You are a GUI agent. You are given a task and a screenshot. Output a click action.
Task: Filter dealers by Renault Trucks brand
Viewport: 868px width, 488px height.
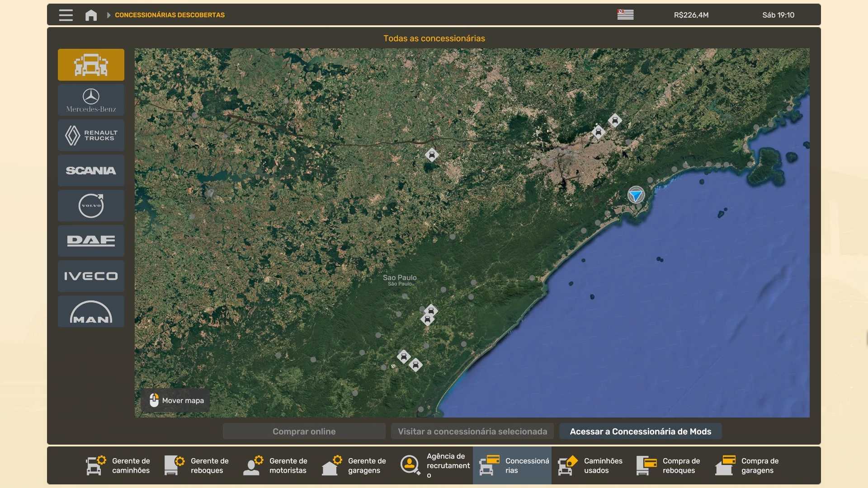tap(91, 135)
